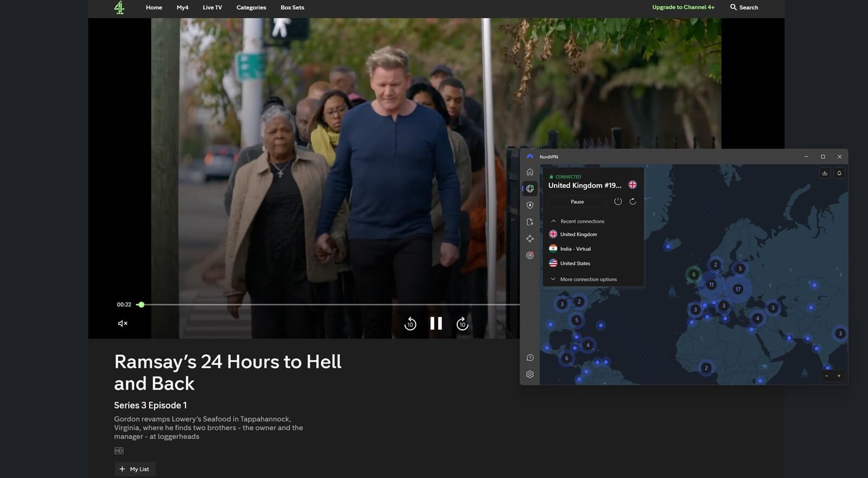Pause the video playback
This screenshot has width=868, height=478.
(x=436, y=323)
